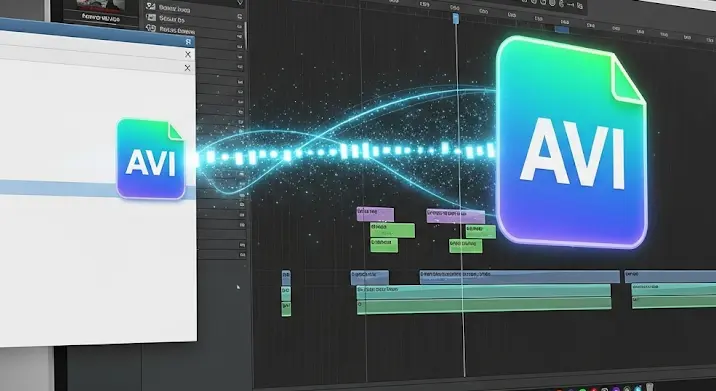Image resolution: width=716 pixels, height=391 pixels.
Task: Select the long blue clip on the video track
Action: [x=520, y=277]
